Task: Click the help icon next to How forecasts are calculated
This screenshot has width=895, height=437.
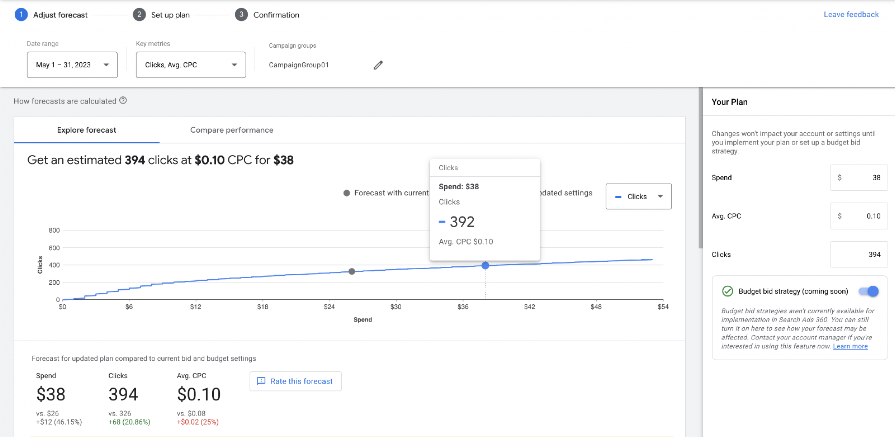Action: pos(123,101)
